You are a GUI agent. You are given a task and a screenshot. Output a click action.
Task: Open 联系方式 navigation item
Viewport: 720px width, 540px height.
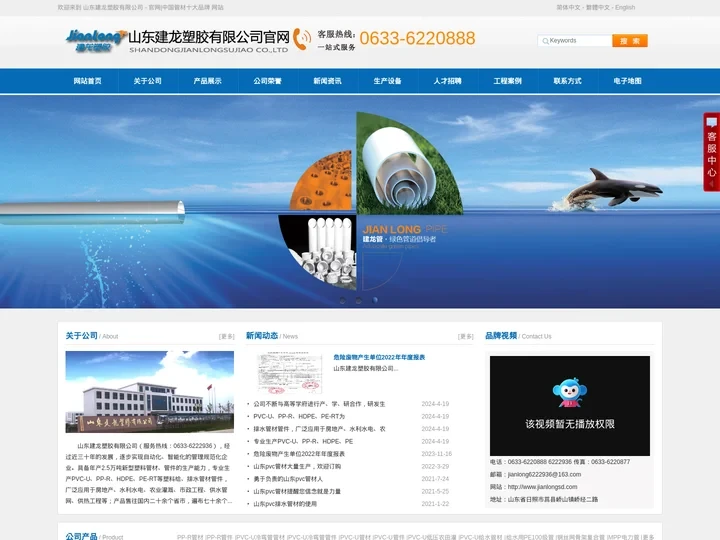coord(568,81)
